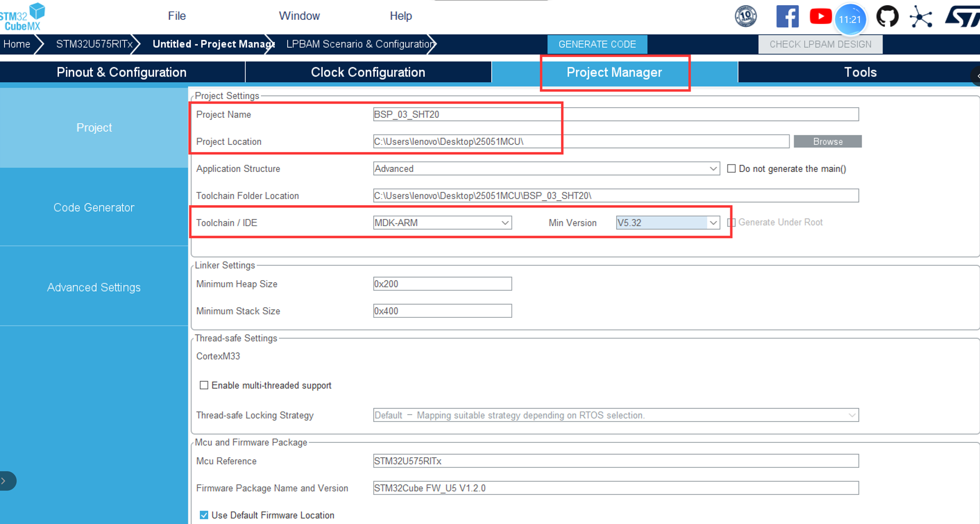This screenshot has height=524, width=980.
Task: Click the CHECK LPBAM DESIGN button
Action: [820, 44]
